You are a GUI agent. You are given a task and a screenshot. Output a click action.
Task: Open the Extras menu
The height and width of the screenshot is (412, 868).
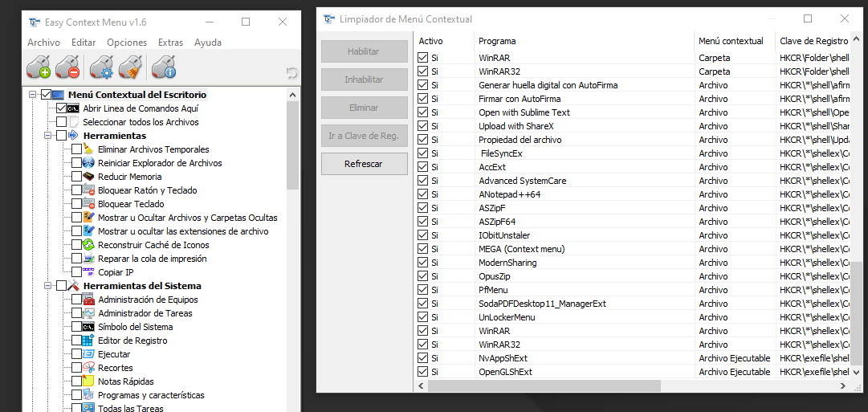coord(170,43)
